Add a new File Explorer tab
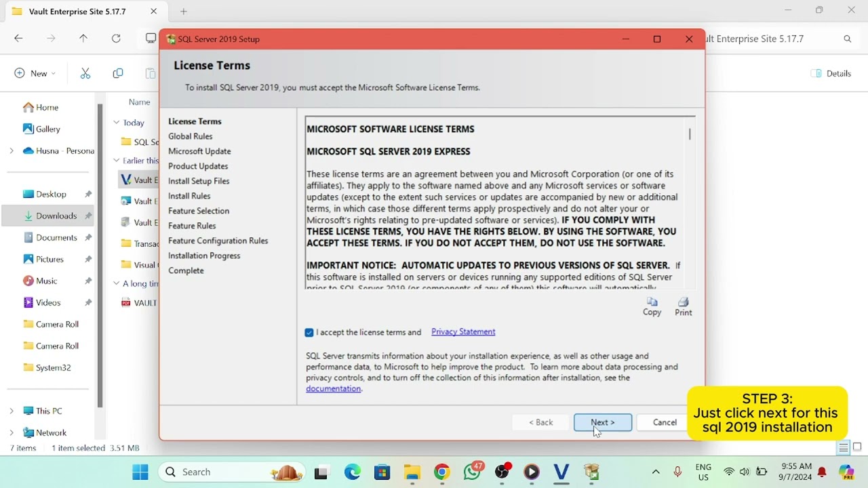868x488 pixels. click(x=184, y=12)
